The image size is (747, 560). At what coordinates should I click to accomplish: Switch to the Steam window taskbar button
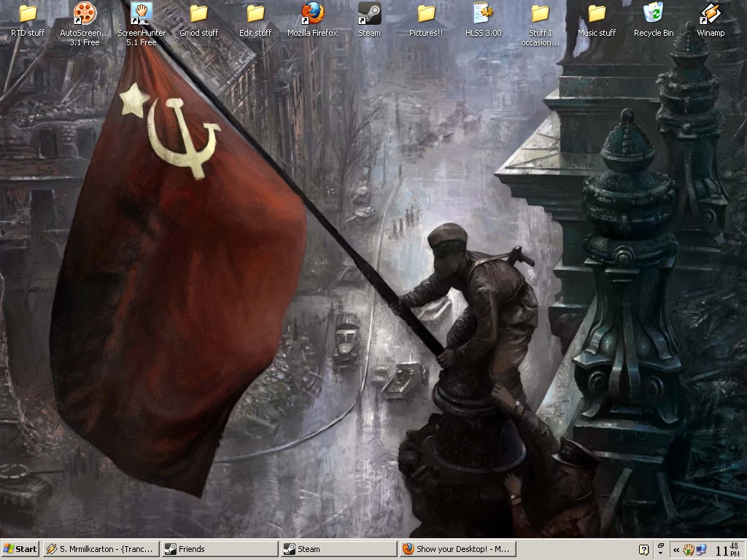click(x=338, y=549)
